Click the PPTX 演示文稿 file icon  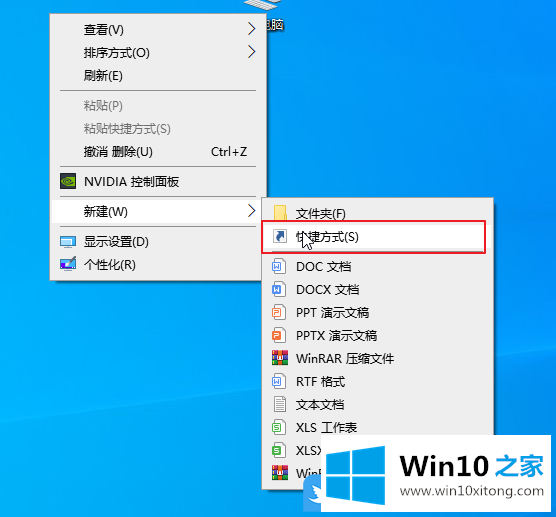click(279, 335)
